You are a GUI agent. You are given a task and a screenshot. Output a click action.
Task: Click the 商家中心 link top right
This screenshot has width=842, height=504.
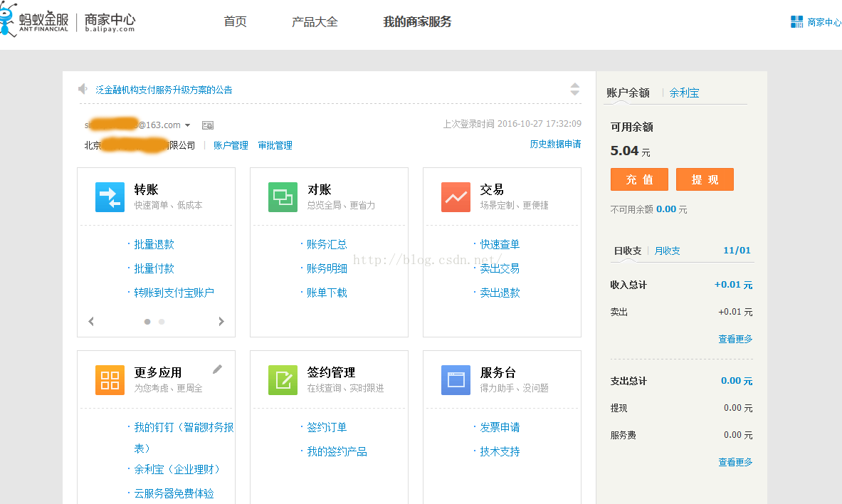click(824, 22)
